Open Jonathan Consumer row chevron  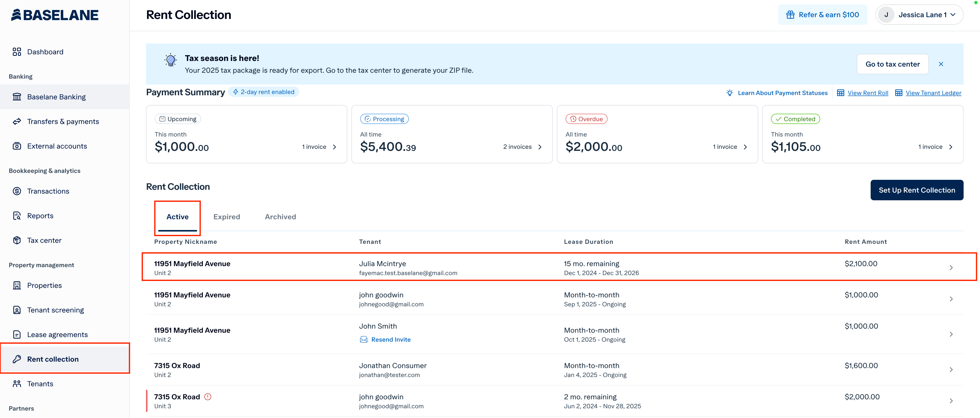click(x=951, y=370)
